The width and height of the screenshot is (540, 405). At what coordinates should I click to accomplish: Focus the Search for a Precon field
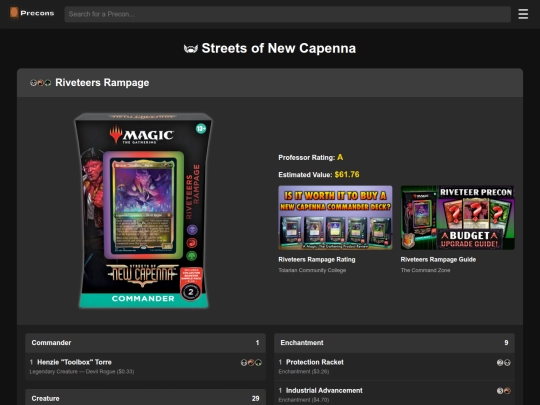tap(288, 14)
